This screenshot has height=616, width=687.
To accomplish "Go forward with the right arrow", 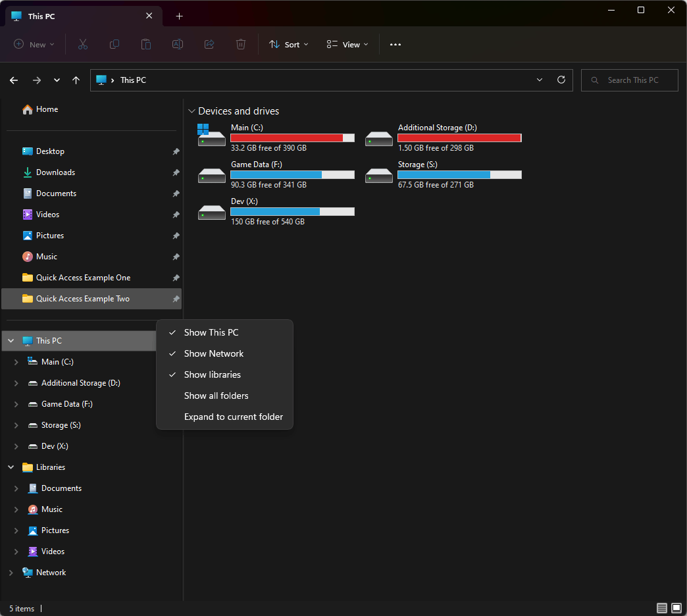I will 37,80.
